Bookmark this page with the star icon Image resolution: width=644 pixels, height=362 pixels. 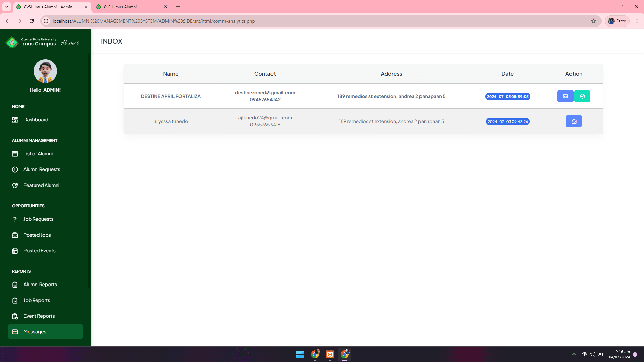coord(594,21)
